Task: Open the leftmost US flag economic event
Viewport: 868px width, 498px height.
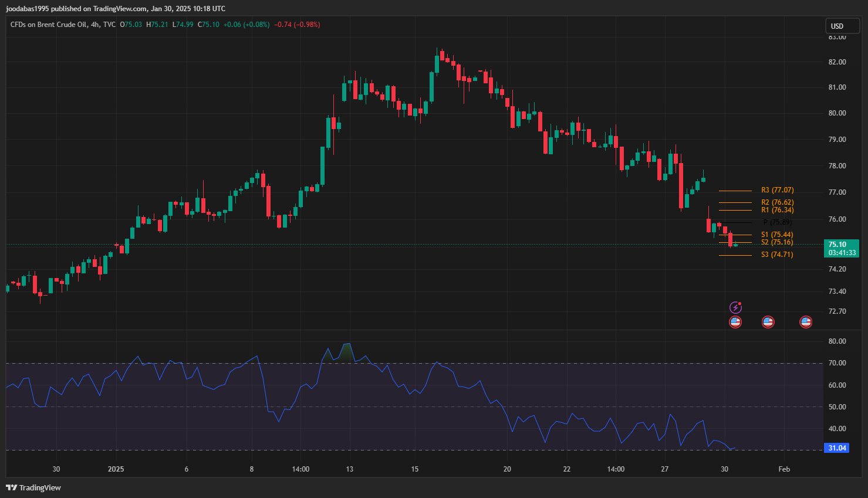Action: 735,321
